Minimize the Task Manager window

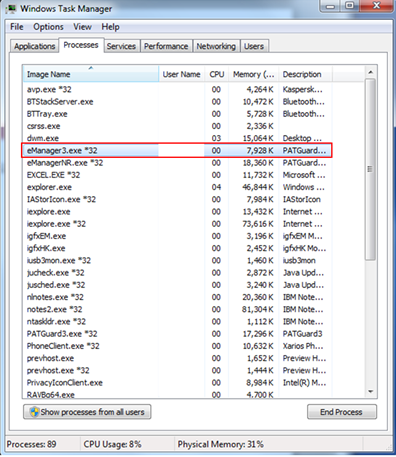330,6
